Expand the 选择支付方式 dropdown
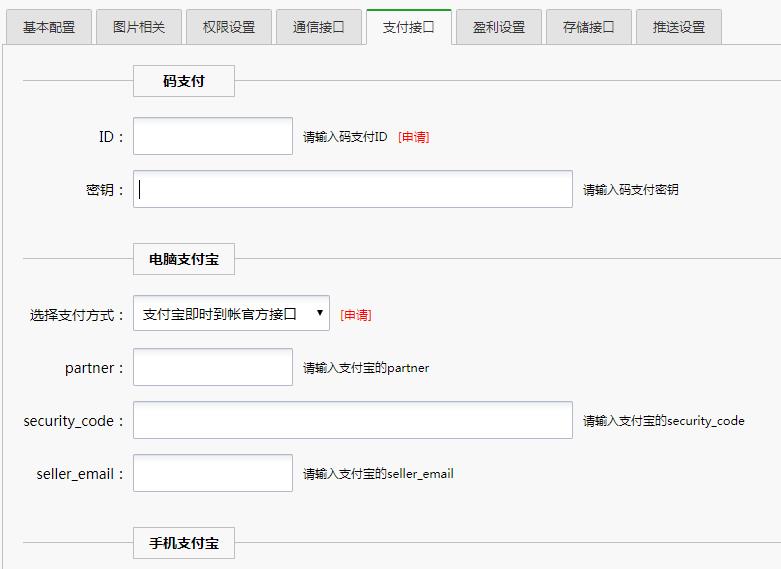 point(231,313)
